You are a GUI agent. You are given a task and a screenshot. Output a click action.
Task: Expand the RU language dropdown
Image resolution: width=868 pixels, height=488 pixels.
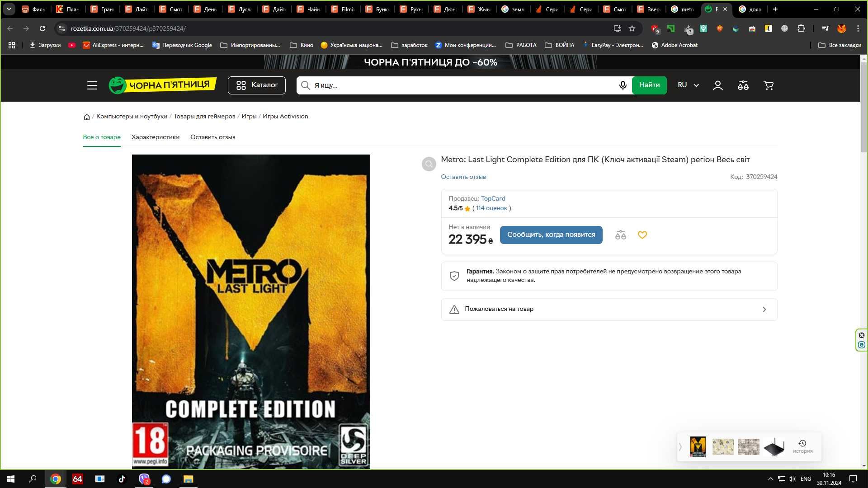pos(688,85)
